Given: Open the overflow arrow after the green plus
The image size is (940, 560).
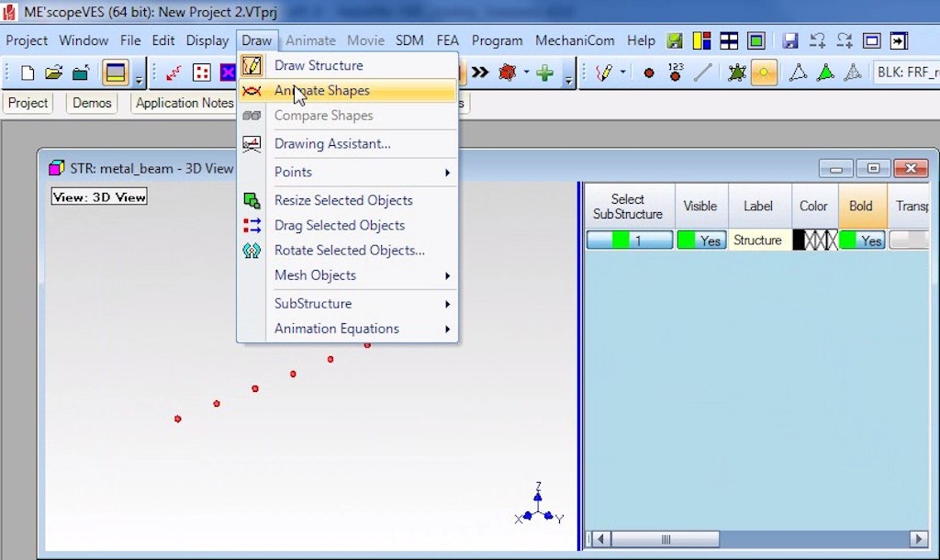Looking at the screenshot, I should (567, 79).
